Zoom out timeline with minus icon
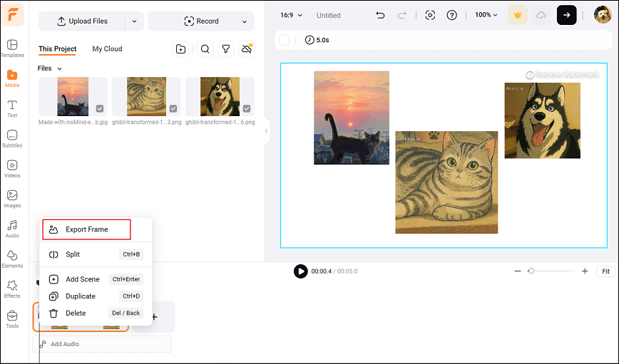Viewport: 619px width, 364px height. 518,271
